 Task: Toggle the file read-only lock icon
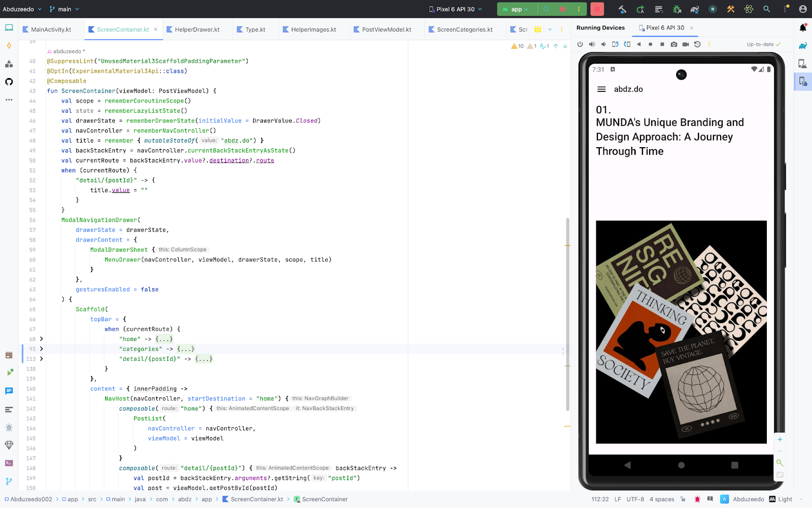coord(683,499)
